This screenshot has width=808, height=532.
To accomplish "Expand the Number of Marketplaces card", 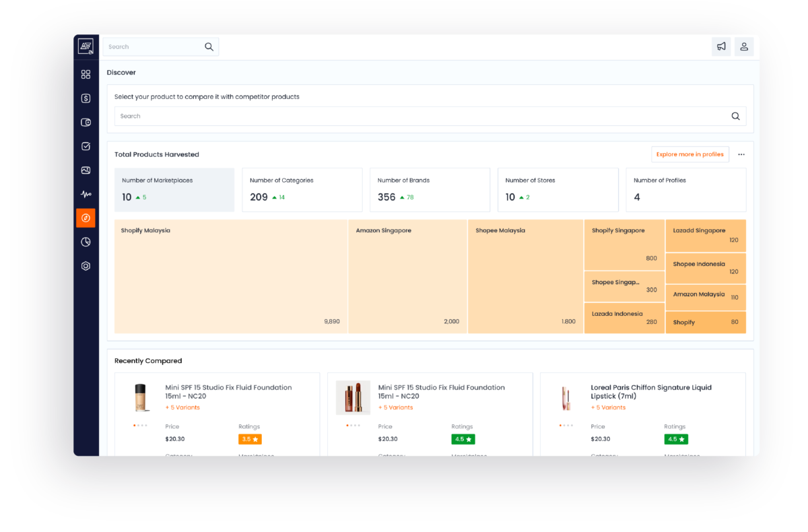I will [x=174, y=189].
